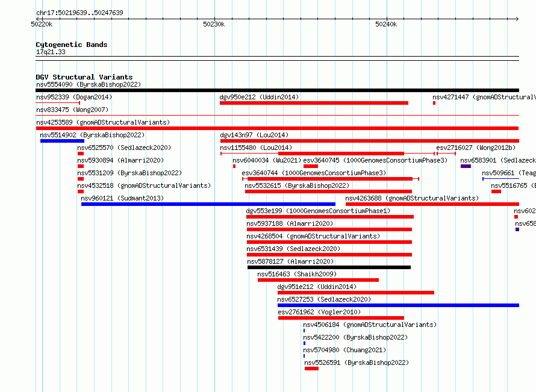Click nsv6531439 (Sedlazeck2020) label
536x392 pixels.
coord(293,249)
